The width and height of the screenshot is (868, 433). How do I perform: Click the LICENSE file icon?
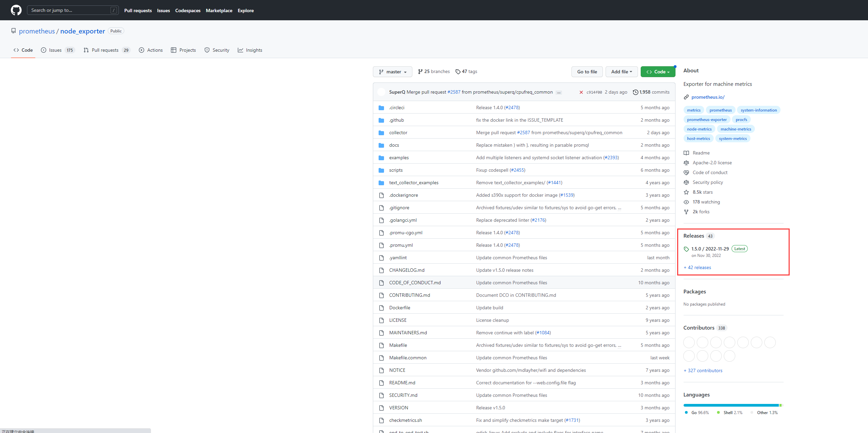point(381,320)
